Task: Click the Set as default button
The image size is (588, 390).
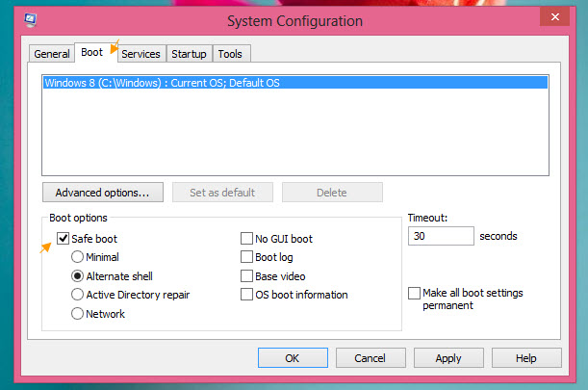Action: [222, 193]
